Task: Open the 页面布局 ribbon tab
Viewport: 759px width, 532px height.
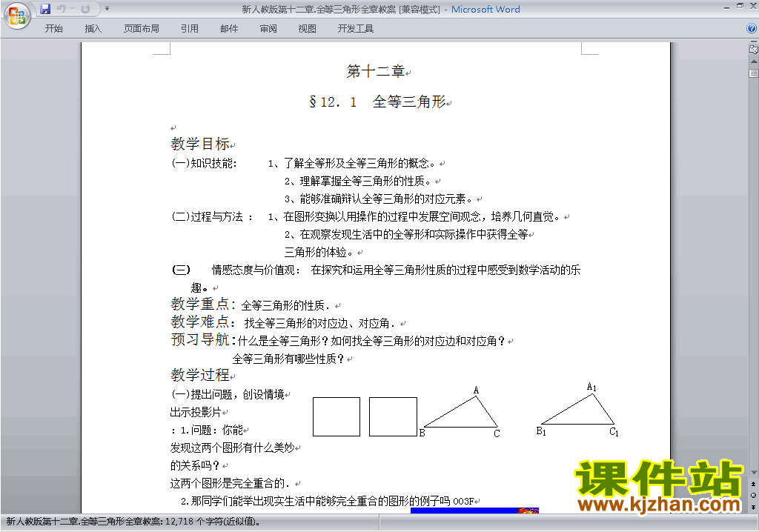Action: coord(142,29)
